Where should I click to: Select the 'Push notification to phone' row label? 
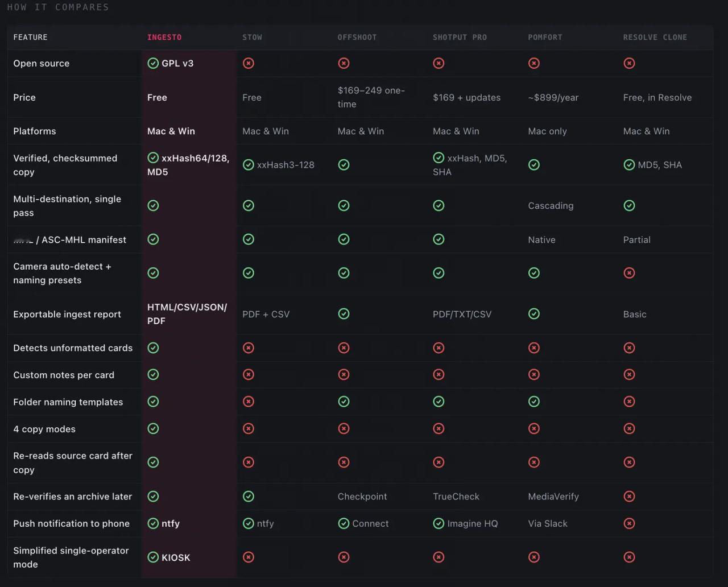pos(72,523)
